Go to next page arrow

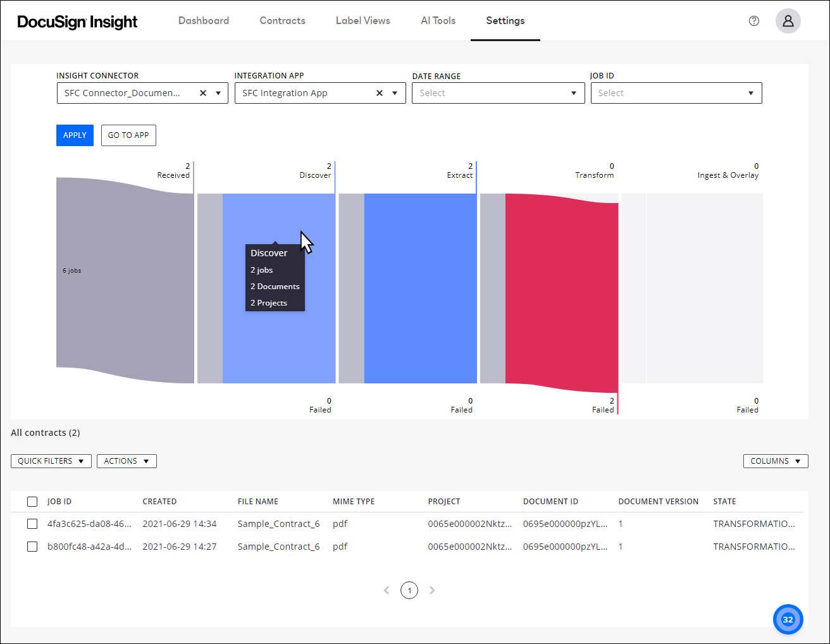[x=432, y=590]
